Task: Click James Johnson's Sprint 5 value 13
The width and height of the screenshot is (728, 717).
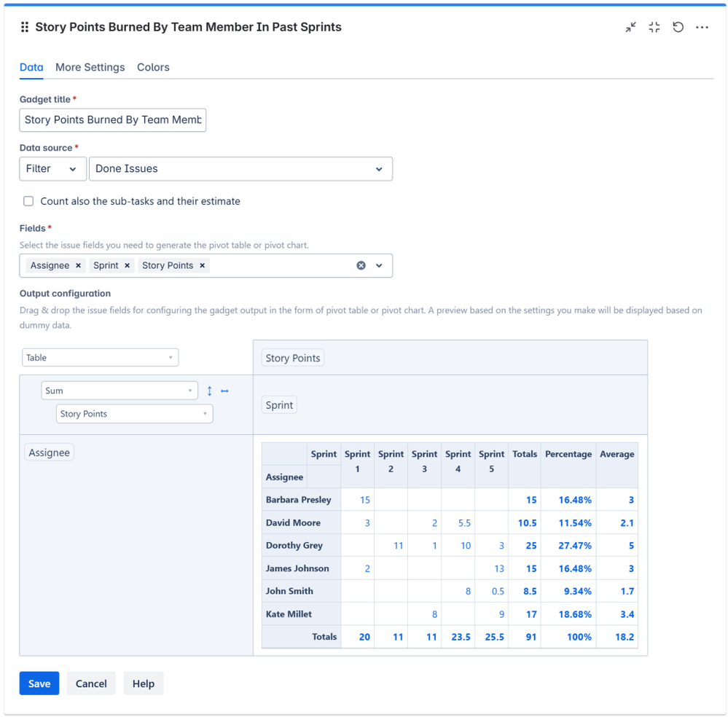Action: tap(499, 568)
